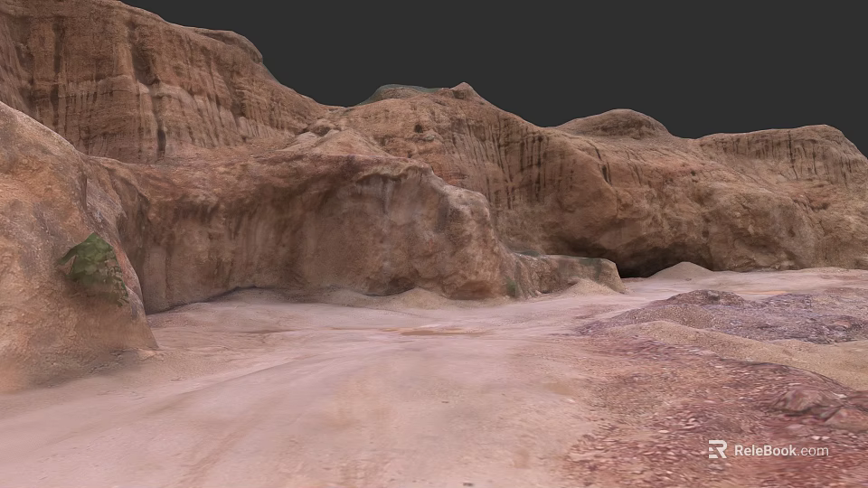
Task: Click the Relebook logo icon
Action: click(717, 449)
